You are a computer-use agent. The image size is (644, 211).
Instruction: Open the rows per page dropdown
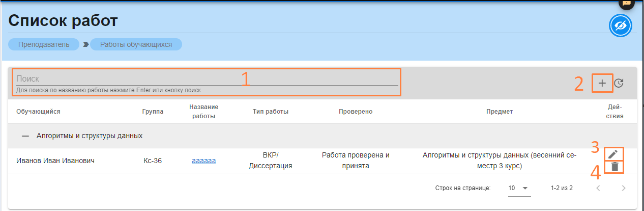click(519, 188)
